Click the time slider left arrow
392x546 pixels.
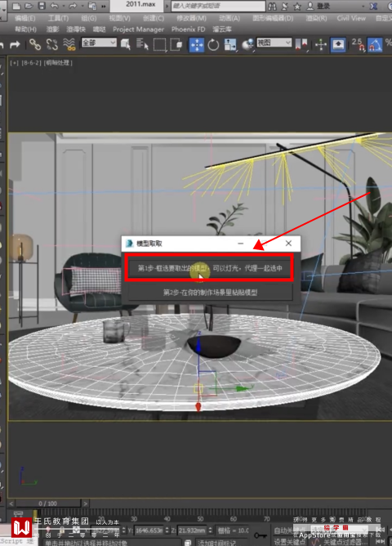(11, 503)
